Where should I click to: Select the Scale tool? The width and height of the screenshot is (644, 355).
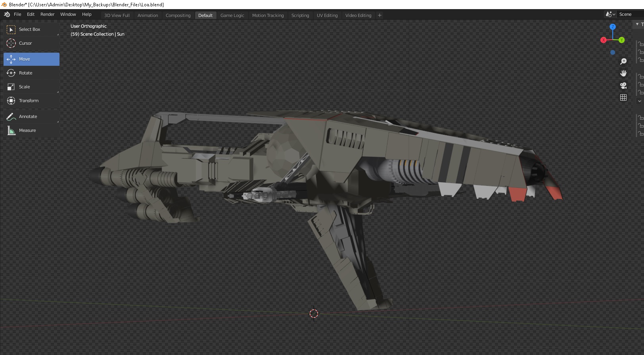click(31, 87)
